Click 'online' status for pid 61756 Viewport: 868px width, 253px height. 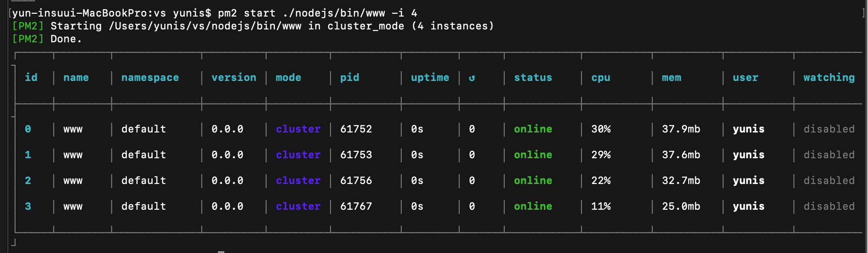[x=533, y=180]
